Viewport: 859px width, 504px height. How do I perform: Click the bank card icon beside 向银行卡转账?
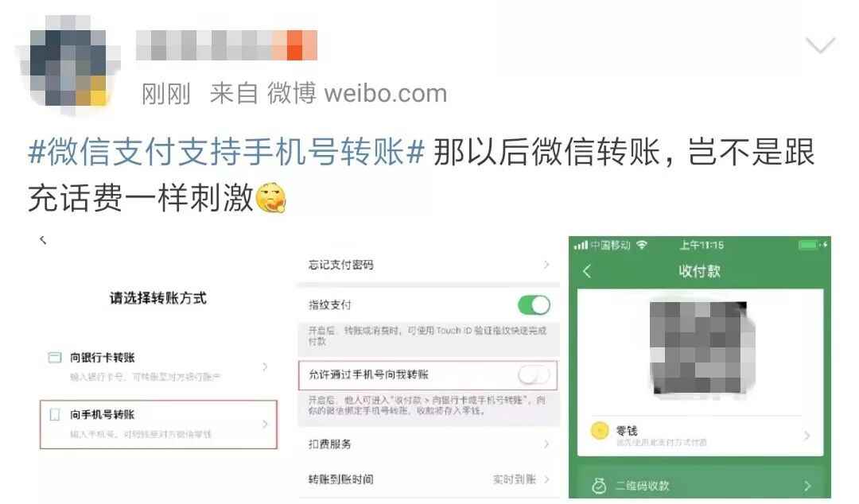[55, 358]
